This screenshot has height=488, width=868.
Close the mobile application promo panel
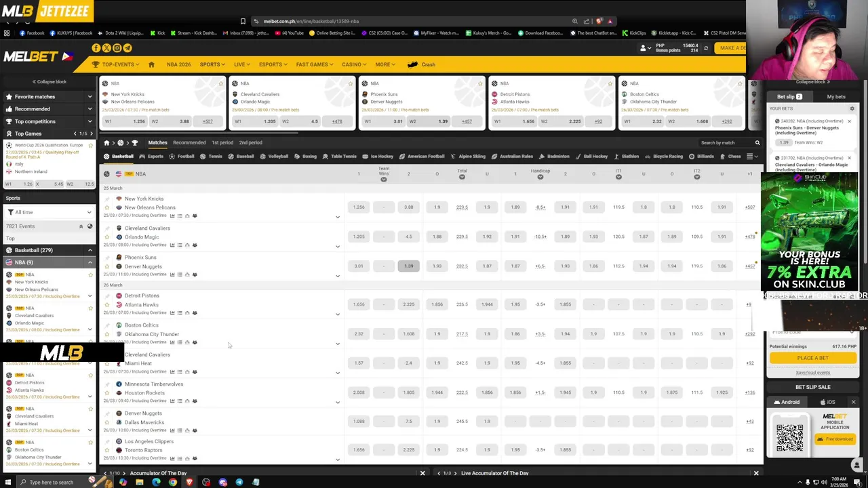[x=853, y=403]
